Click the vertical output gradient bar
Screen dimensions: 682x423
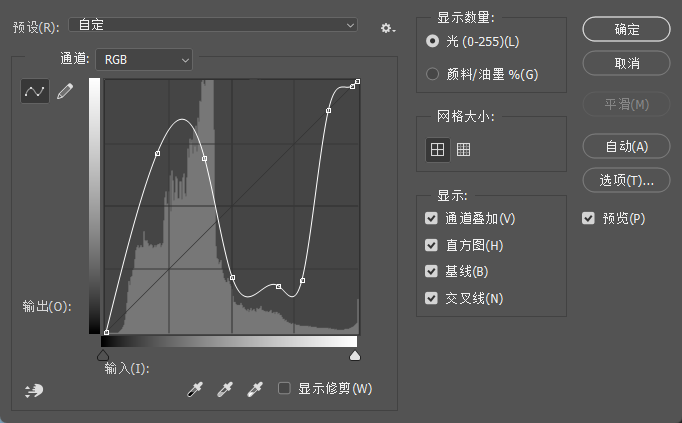click(94, 206)
